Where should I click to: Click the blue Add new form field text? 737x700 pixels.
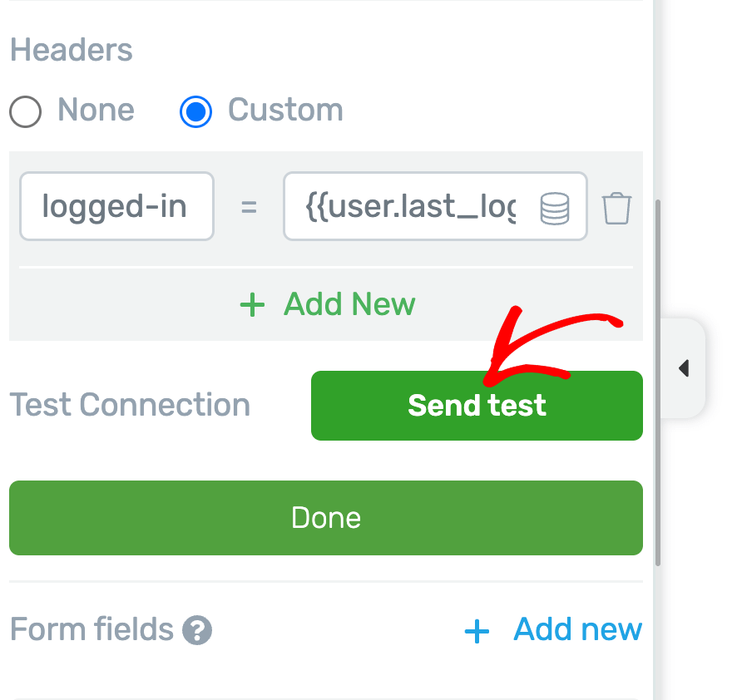coord(578,629)
